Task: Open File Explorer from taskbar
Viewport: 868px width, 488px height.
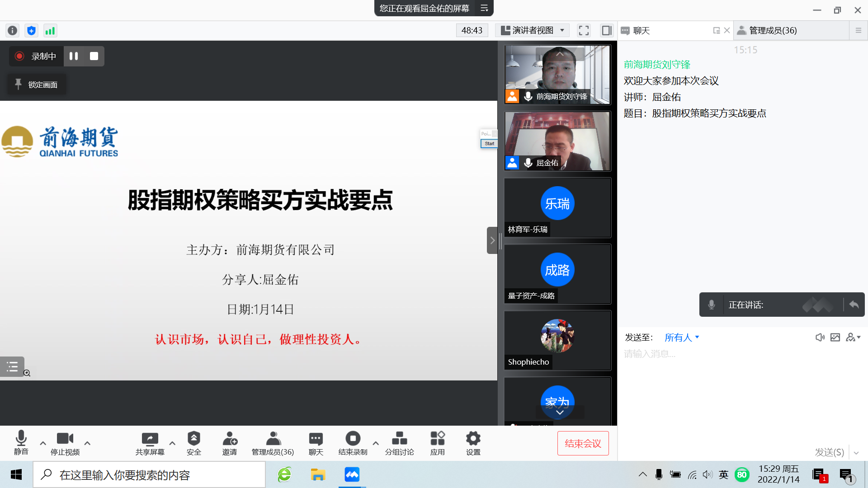Action: [318, 474]
